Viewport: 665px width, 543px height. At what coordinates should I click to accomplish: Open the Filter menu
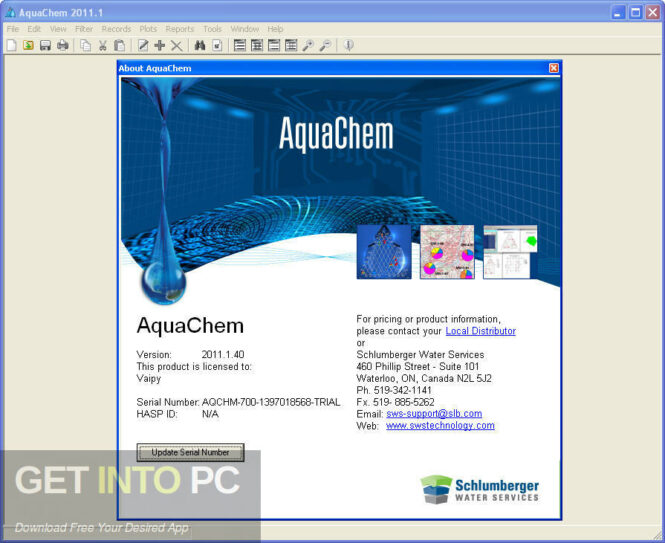(x=84, y=29)
